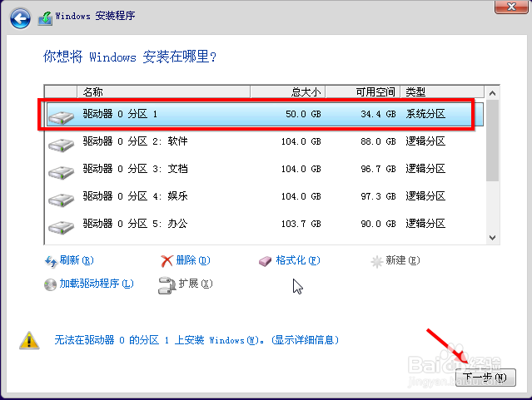Click the drive icon of partition 1
532x400 pixels.
point(61,117)
